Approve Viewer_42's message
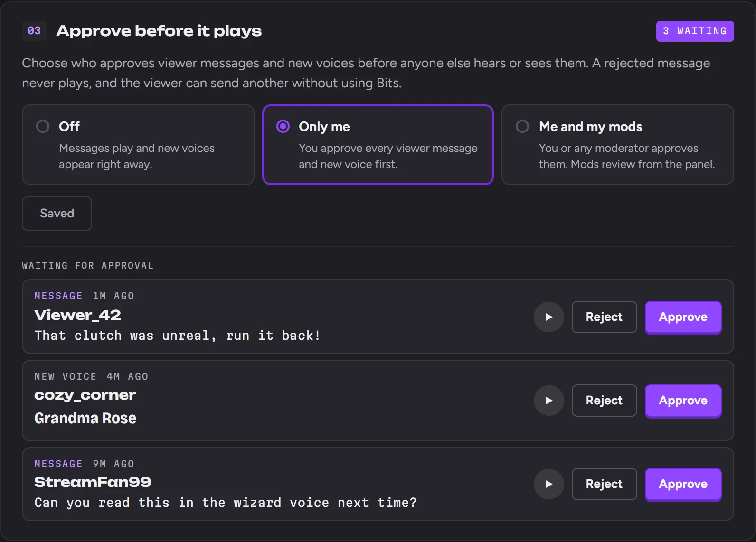756x542 pixels. click(683, 317)
